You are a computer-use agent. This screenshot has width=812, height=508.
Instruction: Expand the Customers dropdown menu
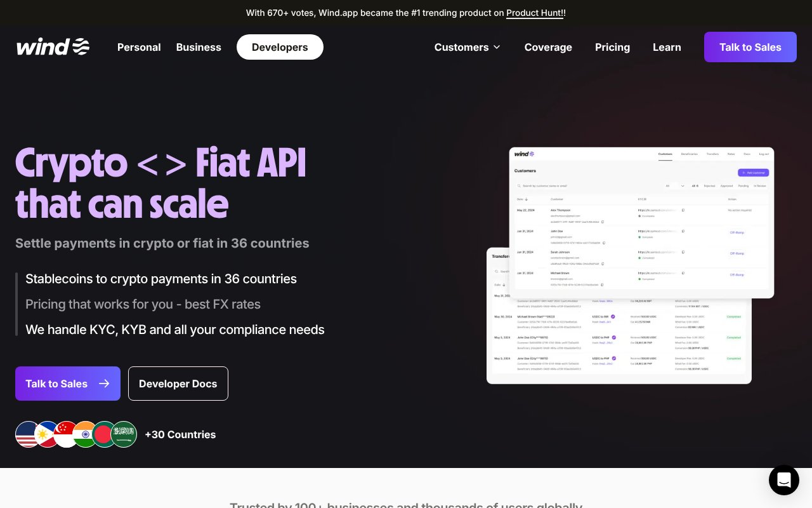(468, 47)
